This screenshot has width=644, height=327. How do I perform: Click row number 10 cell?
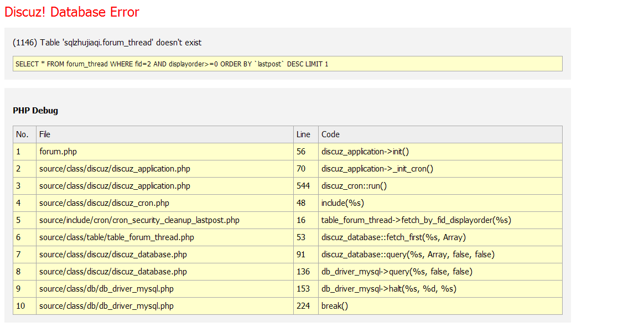click(x=25, y=306)
